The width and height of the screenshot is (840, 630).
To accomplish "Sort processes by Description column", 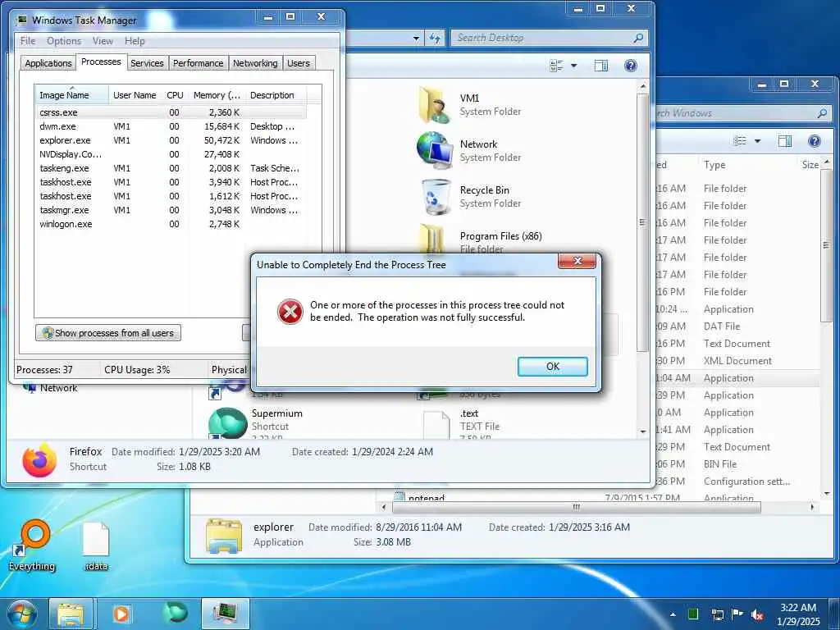I will (x=276, y=95).
